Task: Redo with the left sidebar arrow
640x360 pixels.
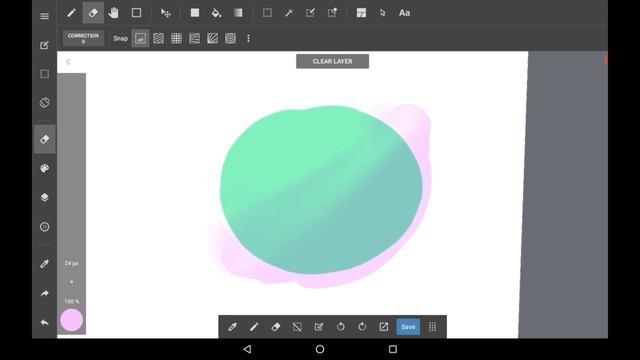Action: point(44,293)
